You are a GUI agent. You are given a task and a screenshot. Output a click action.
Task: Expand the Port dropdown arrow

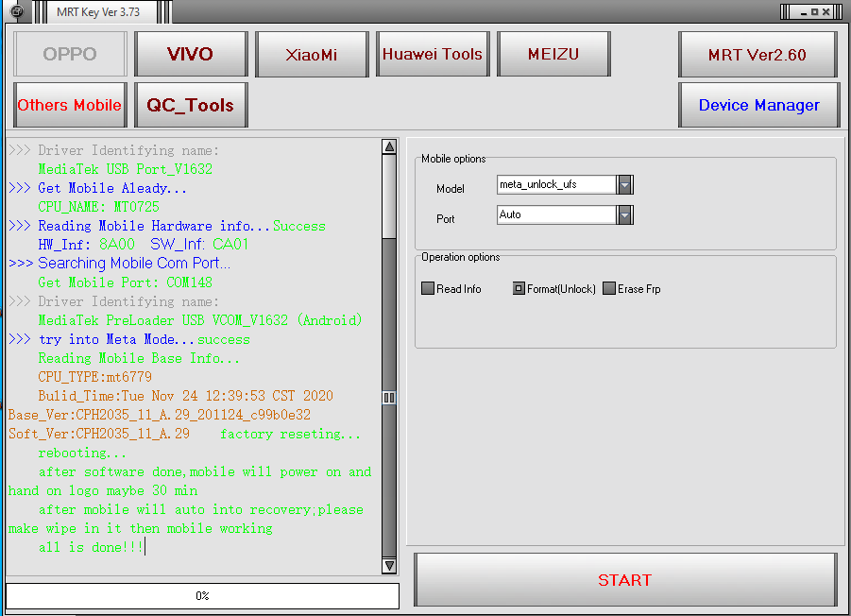624,214
